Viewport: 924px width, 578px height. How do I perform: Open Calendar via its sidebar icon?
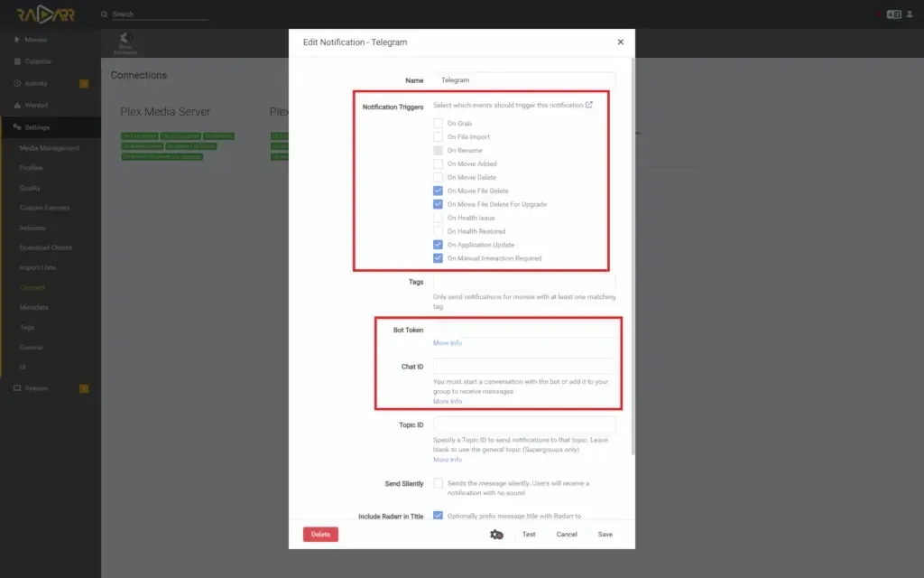click(16, 61)
